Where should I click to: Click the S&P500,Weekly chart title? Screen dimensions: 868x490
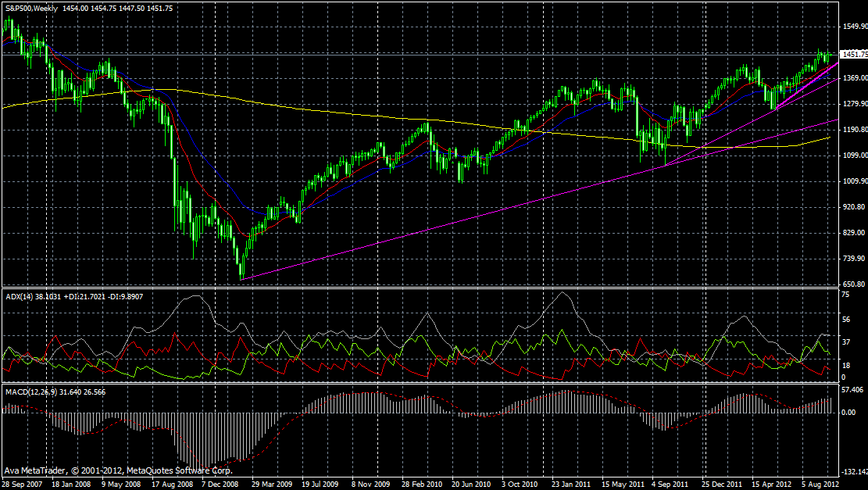click(31, 8)
